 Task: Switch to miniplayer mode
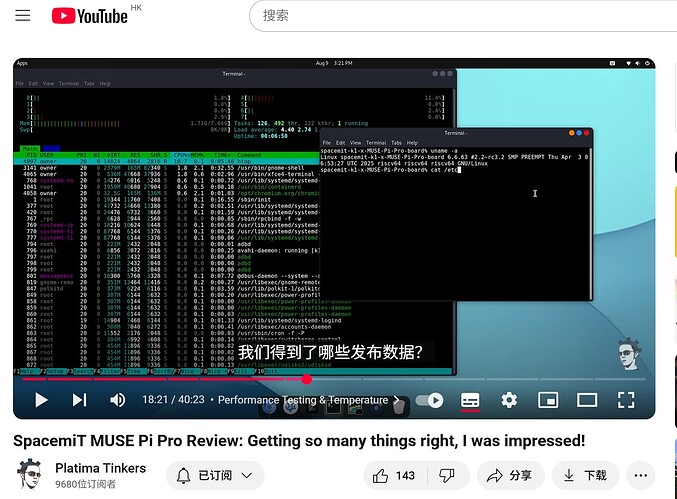click(x=548, y=400)
